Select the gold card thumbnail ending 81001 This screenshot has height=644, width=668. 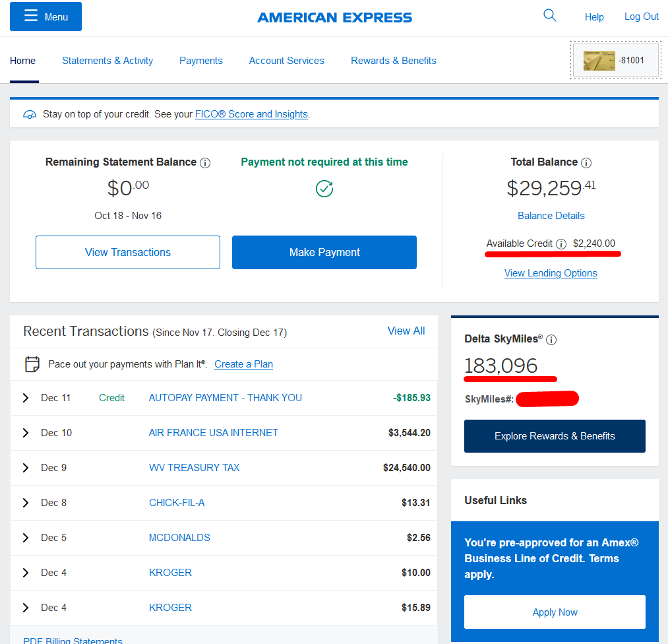point(616,60)
